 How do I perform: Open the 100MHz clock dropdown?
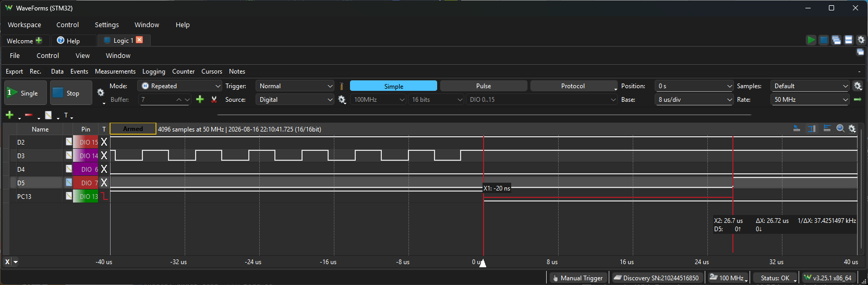click(x=378, y=100)
